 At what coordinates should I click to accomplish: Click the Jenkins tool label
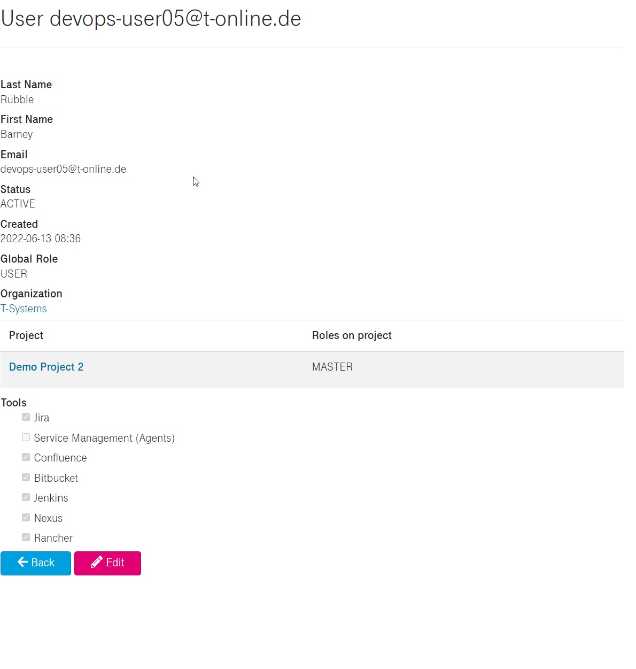click(51, 498)
